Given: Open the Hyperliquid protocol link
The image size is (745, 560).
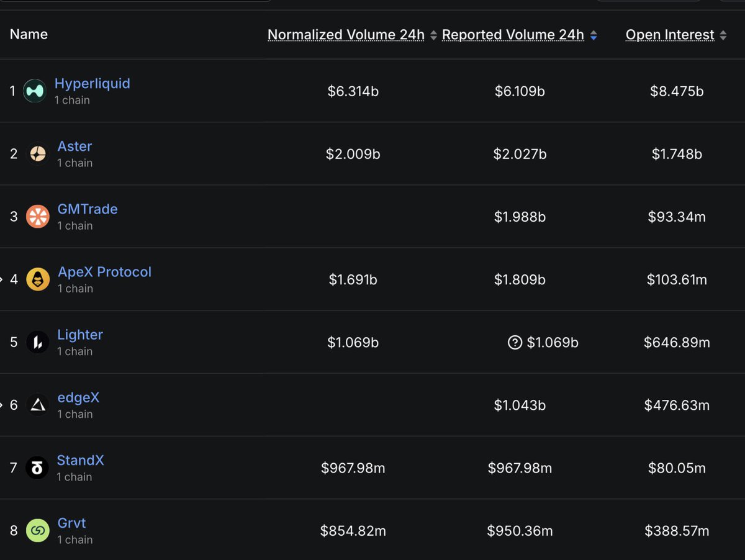Looking at the screenshot, I should click(x=93, y=84).
